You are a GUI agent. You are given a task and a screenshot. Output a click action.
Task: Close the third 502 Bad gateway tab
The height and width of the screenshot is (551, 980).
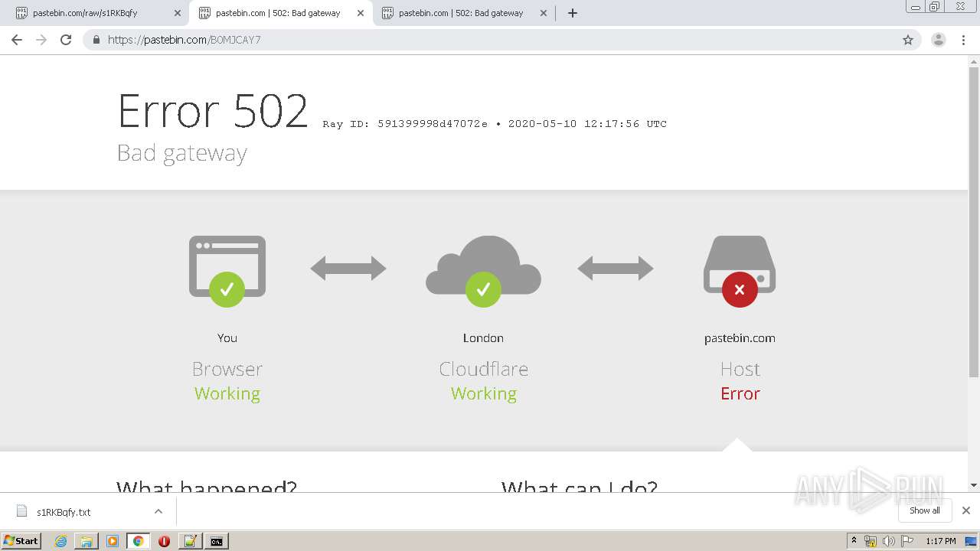point(544,13)
